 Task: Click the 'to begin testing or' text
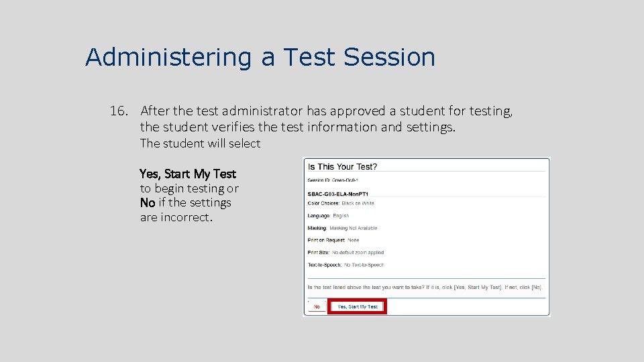pos(189,188)
